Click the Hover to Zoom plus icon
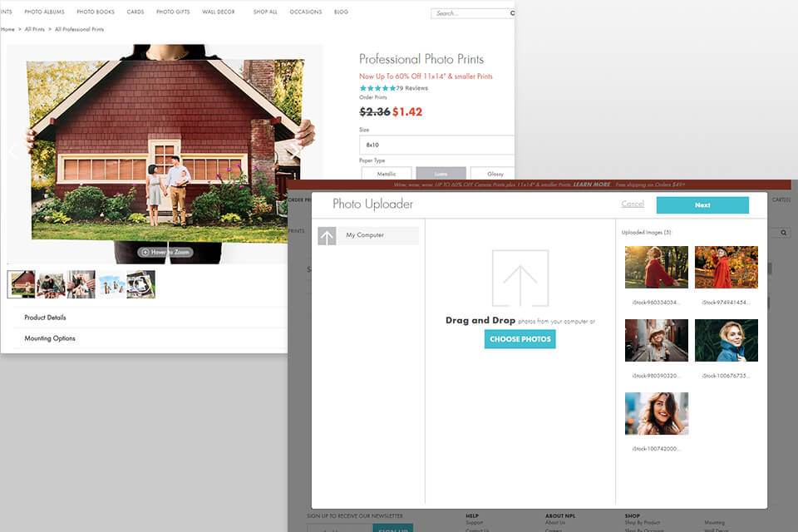 [145, 252]
